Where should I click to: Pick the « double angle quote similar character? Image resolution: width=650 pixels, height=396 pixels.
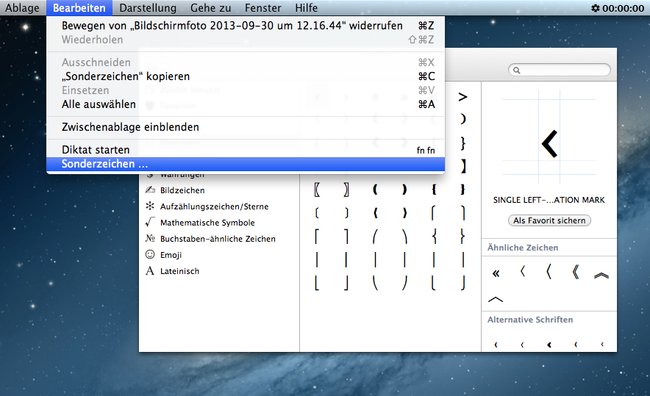(x=496, y=273)
